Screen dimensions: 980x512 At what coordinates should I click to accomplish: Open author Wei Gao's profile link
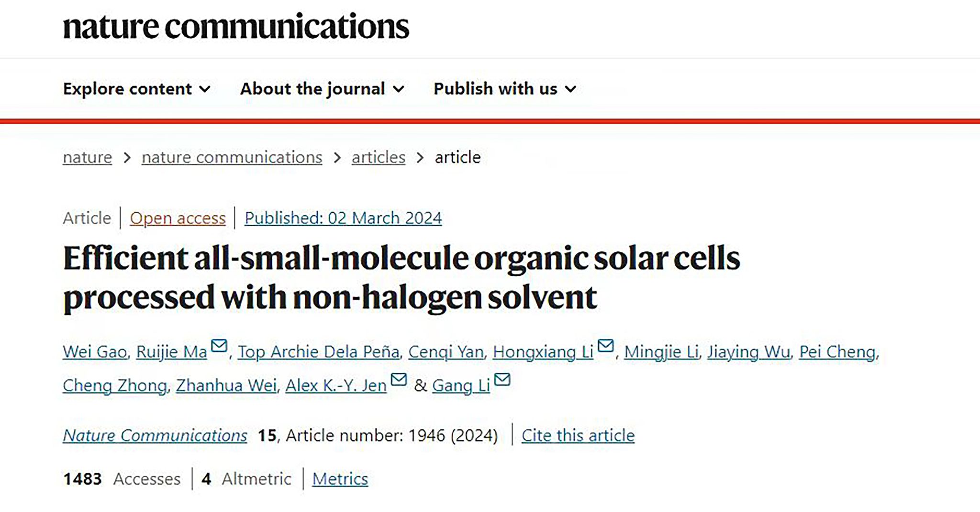tap(95, 352)
